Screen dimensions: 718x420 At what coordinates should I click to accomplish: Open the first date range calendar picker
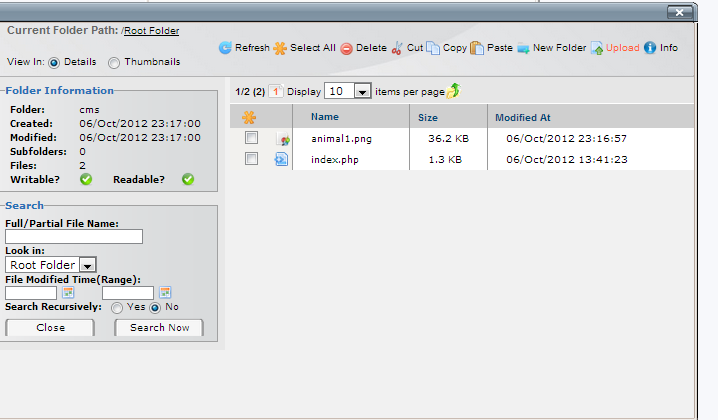point(69,293)
